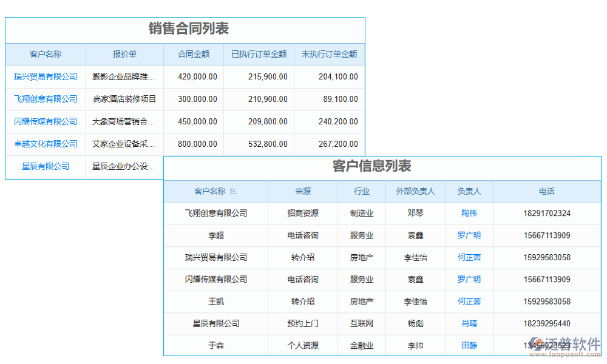Image resolution: width=607 pixels, height=364 pixels.
Task: Sort by 合同金额 column header
Action: point(193,55)
